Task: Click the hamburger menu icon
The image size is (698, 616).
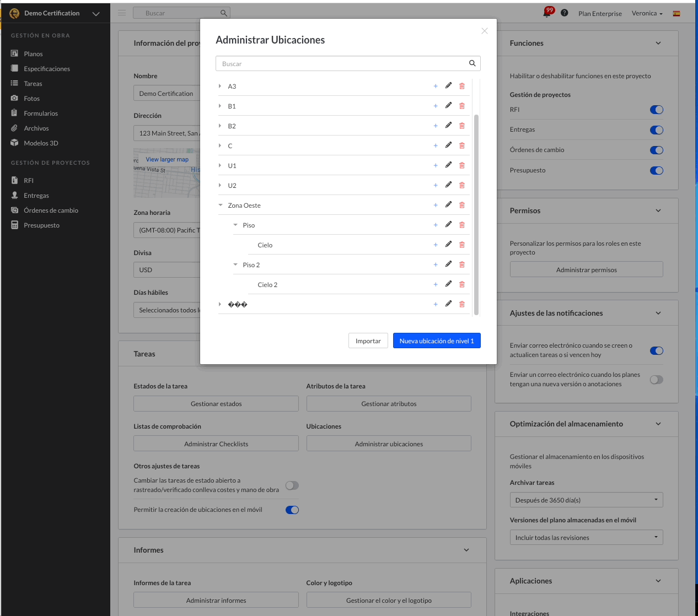Action: point(122,13)
